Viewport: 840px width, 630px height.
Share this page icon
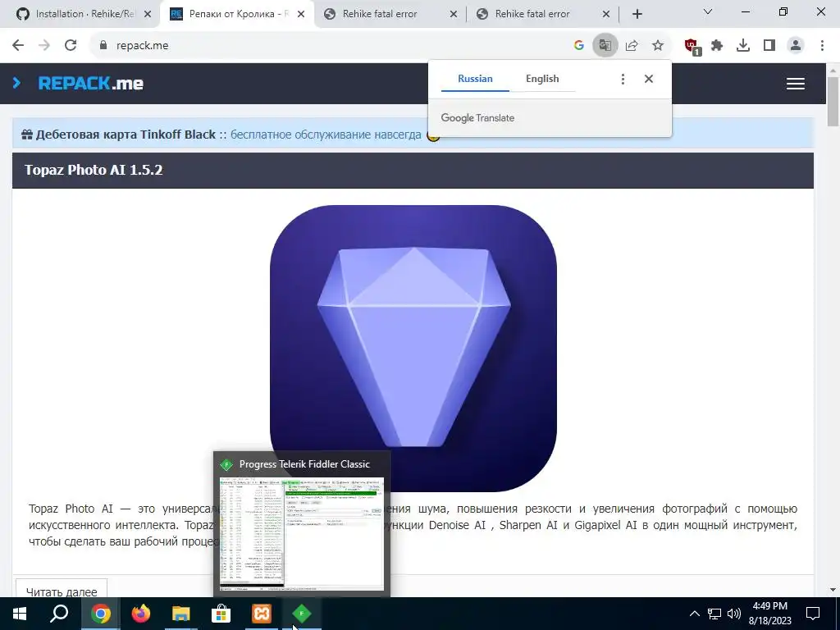(632, 46)
